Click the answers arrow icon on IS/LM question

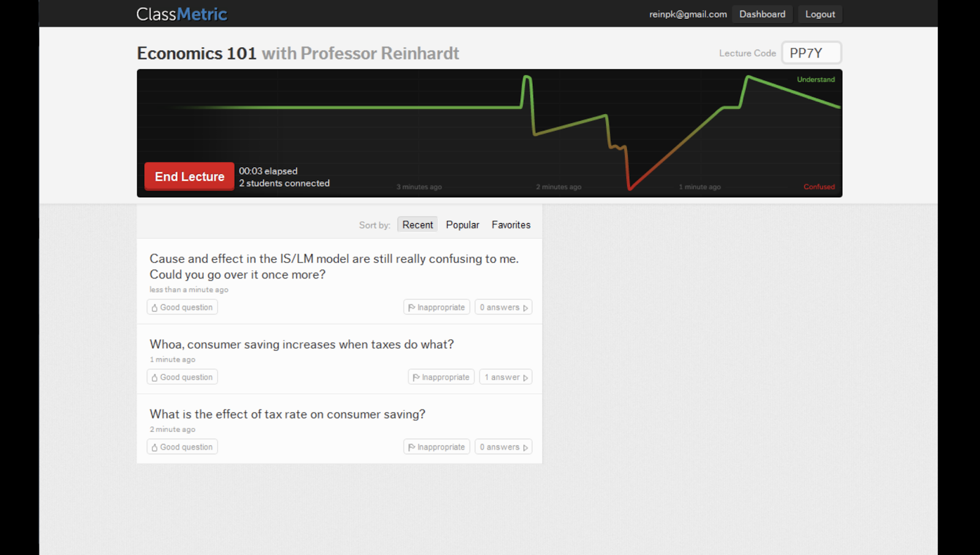[x=526, y=308]
